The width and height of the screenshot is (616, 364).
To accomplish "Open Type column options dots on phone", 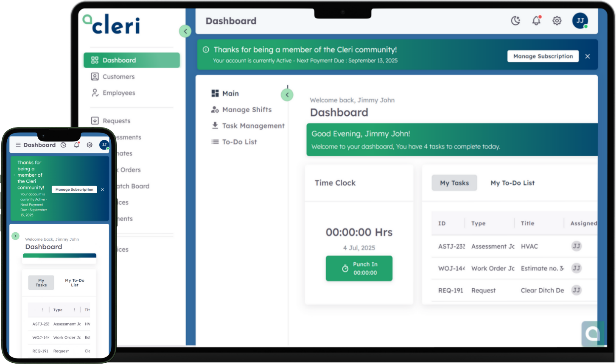I will (74, 310).
